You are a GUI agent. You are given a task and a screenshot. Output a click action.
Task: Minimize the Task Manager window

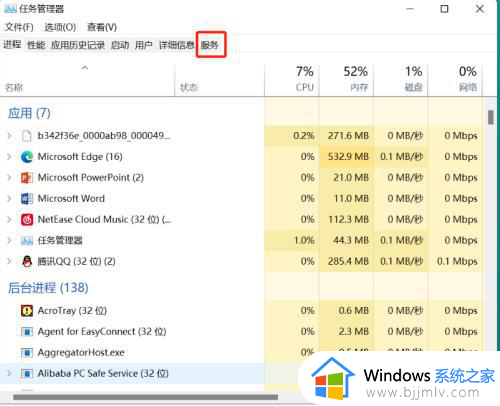(x=410, y=9)
